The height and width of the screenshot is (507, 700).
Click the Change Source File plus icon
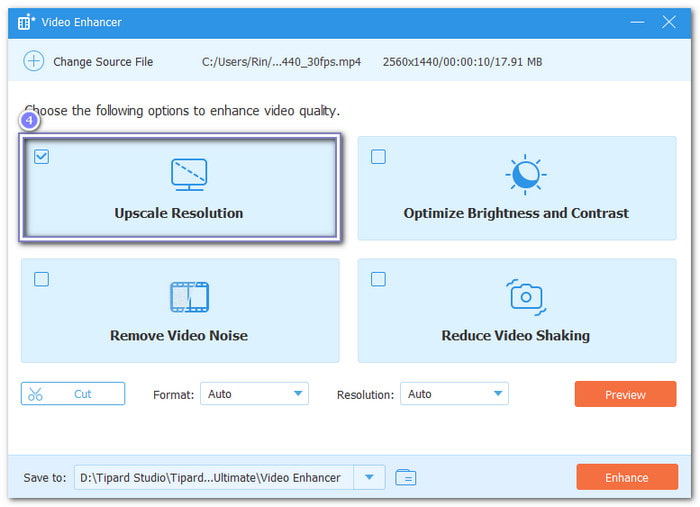coord(33,61)
